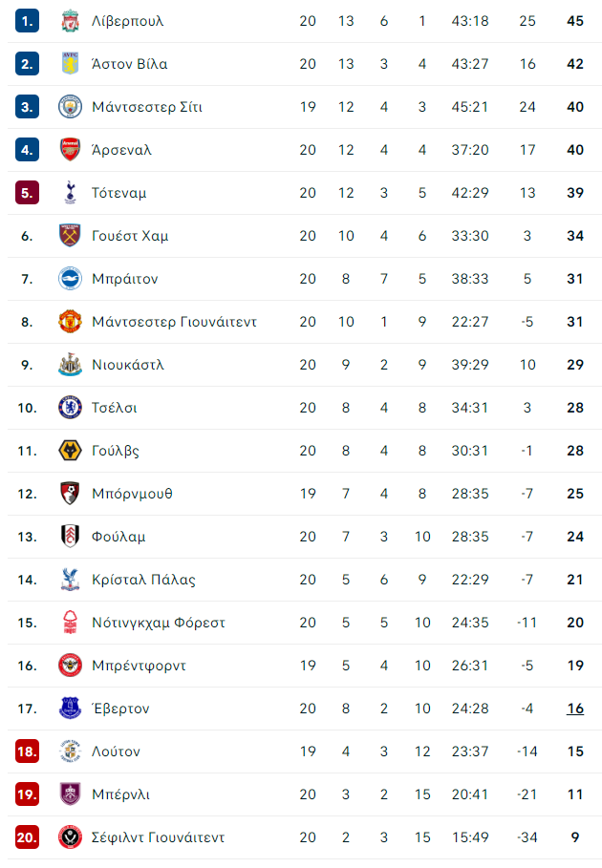
Task: Open the Νιουκάστλ team page
Action: click(x=128, y=365)
